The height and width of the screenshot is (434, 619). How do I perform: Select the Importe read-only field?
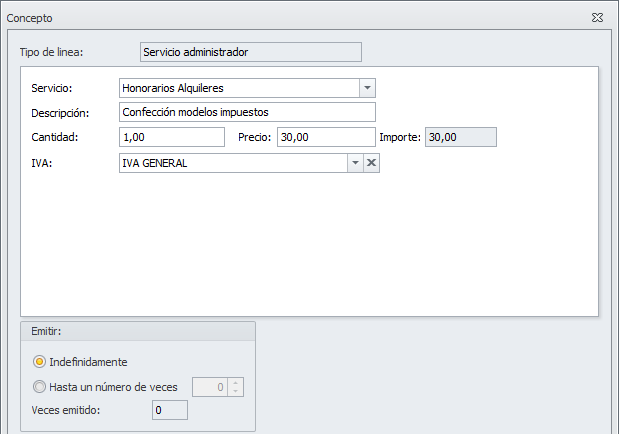(460, 137)
